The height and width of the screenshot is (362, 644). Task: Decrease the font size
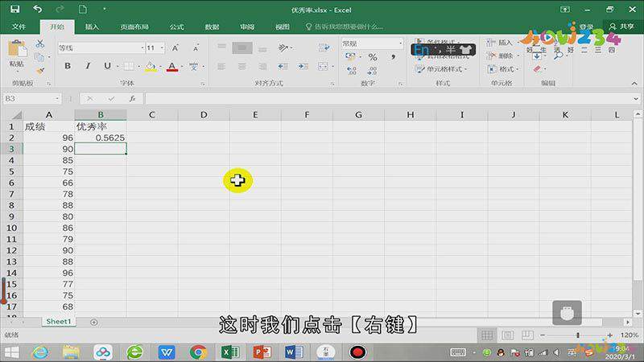pyautogui.click(x=196, y=48)
